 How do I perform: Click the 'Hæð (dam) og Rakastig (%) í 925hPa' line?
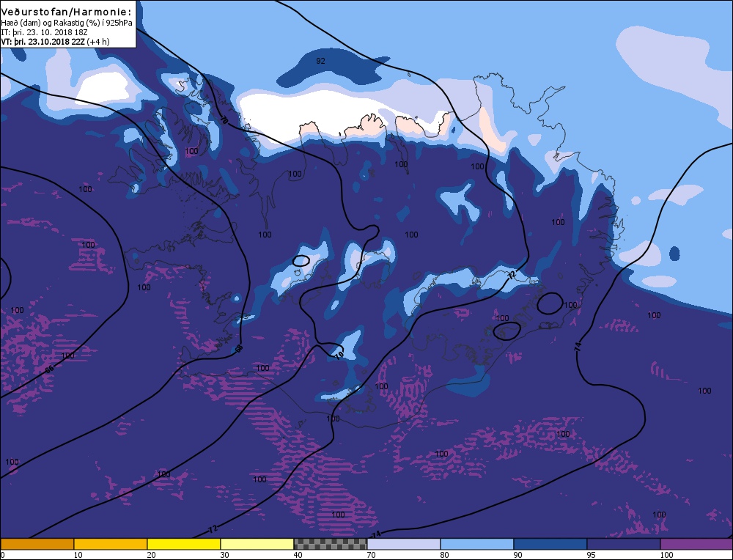click(67, 23)
